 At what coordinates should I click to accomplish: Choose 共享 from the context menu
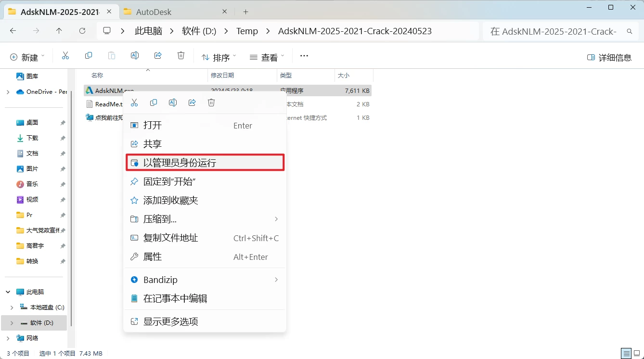point(205,144)
